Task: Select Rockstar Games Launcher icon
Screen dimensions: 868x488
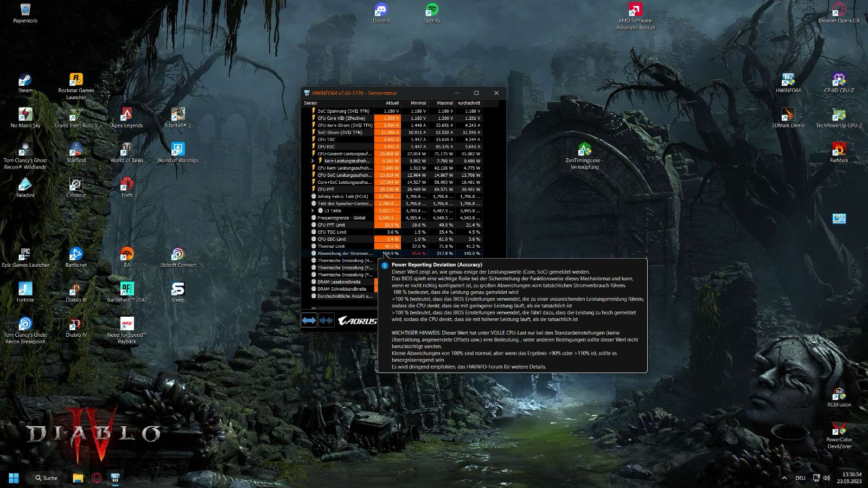Action: coord(76,86)
